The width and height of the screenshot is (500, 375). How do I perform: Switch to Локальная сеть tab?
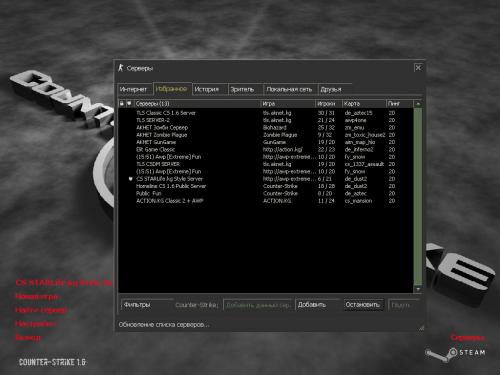click(290, 89)
